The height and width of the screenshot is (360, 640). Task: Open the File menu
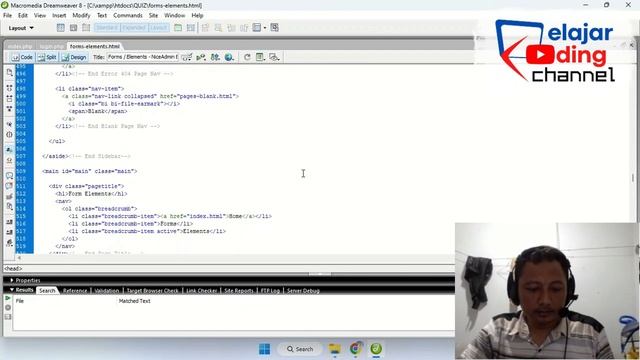(7, 16)
